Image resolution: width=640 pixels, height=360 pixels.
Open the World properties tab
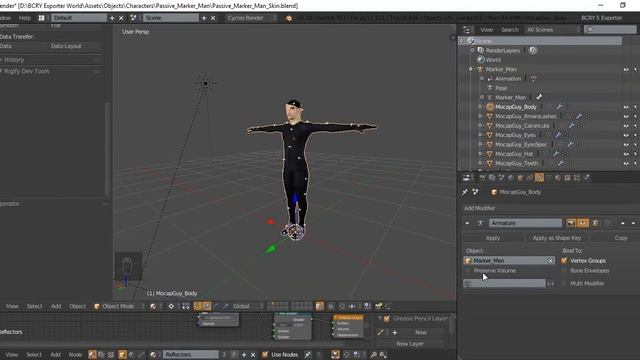511,178
